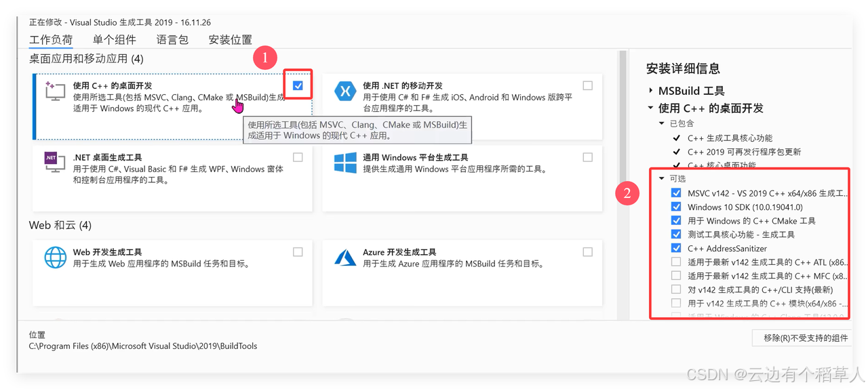Open the 单个组件 tab
Image resolution: width=868 pixels, height=389 pixels.
115,40
